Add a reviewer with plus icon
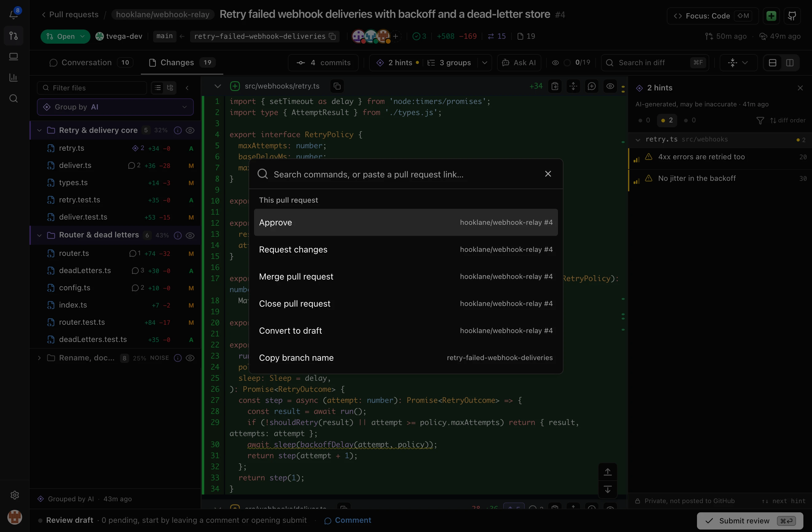 (x=396, y=36)
